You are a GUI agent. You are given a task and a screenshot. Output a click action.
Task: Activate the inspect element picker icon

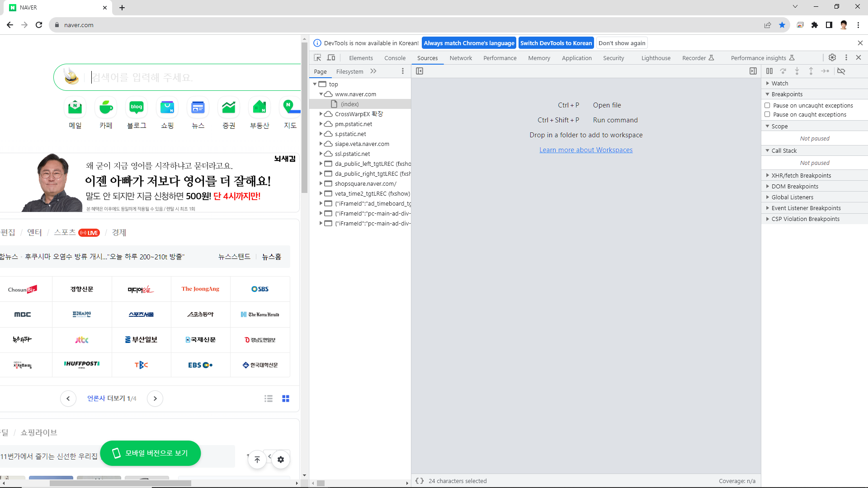(x=317, y=58)
